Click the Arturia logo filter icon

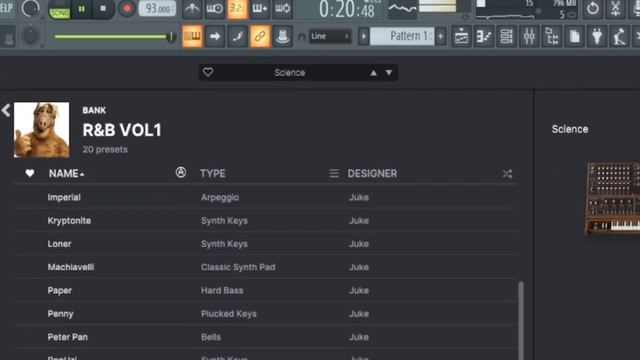pos(181,173)
